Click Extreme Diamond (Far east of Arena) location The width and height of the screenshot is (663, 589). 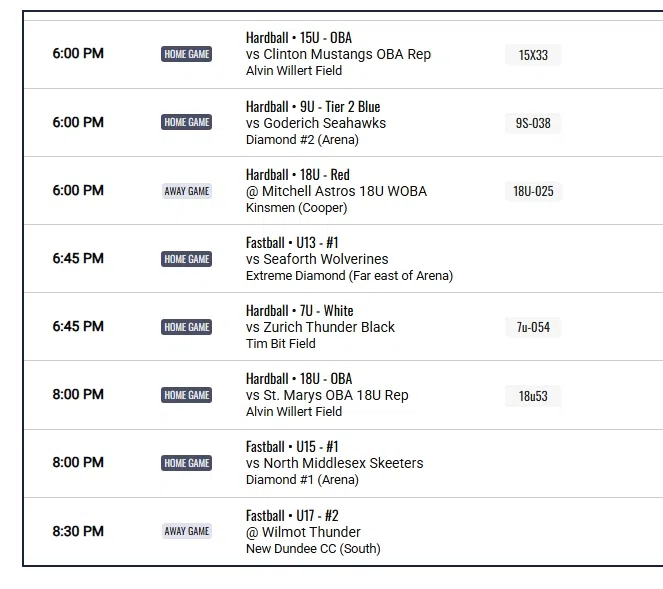(x=349, y=276)
